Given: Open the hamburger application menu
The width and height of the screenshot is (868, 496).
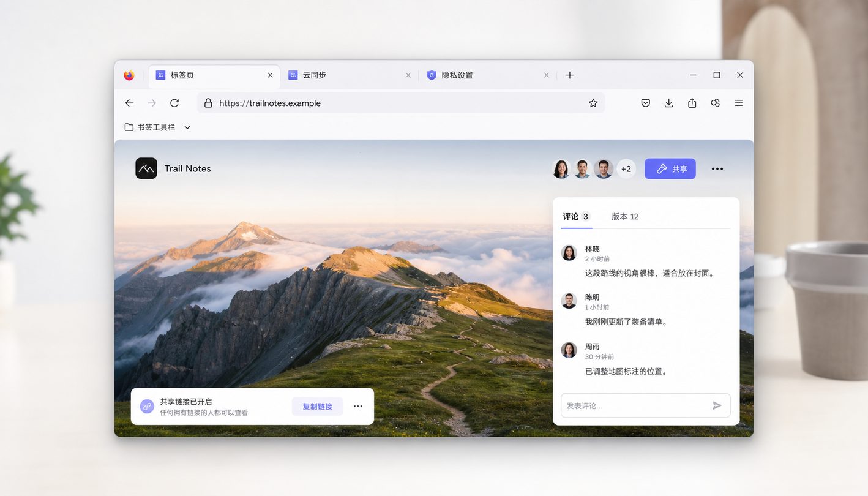Looking at the screenshot, I should click(x=739, y=103).
